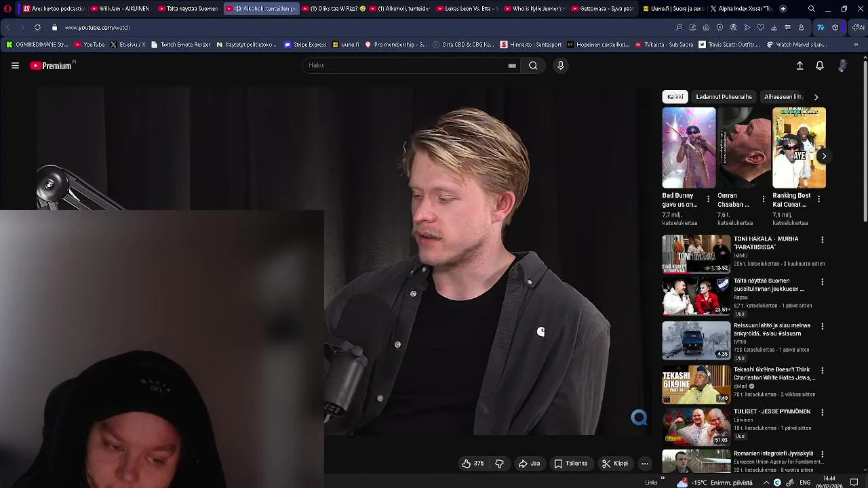Open browser downloads icon
This screenshot has width=868, height=488.
[x=774, y=28]
